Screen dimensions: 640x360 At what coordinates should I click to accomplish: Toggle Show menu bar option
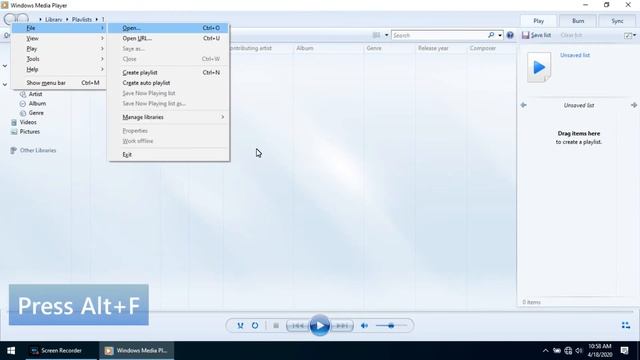(x=60, y=83)
